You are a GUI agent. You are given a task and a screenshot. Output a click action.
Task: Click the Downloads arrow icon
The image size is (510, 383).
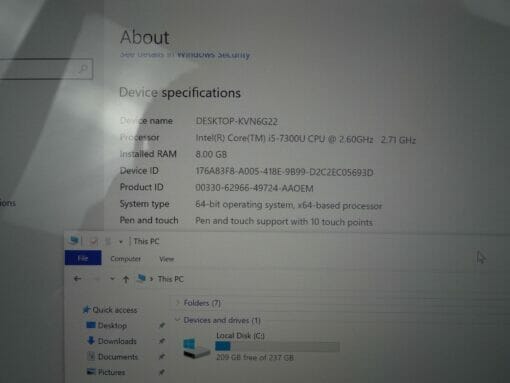[x=91, y=340]
